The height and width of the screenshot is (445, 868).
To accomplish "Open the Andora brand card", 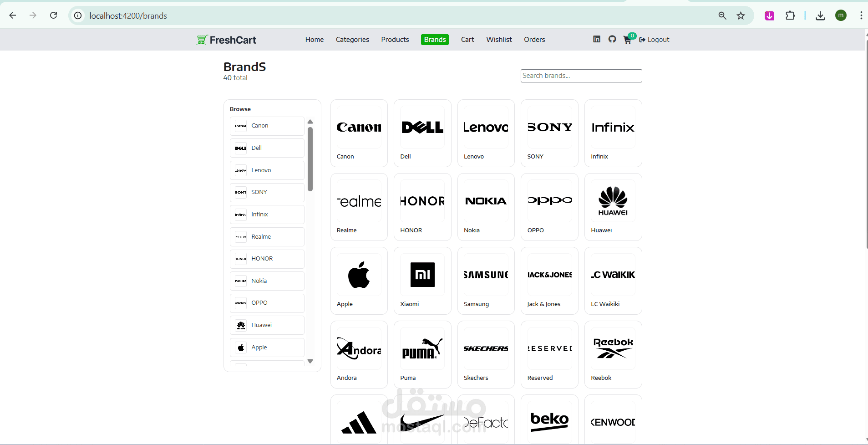I will point(359,355).
